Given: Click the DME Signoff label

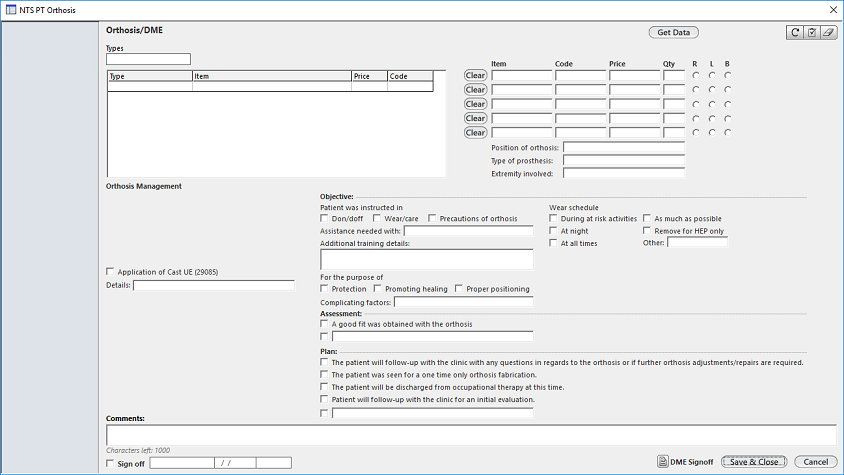Looking at the screenshot, I should [691, 462].
